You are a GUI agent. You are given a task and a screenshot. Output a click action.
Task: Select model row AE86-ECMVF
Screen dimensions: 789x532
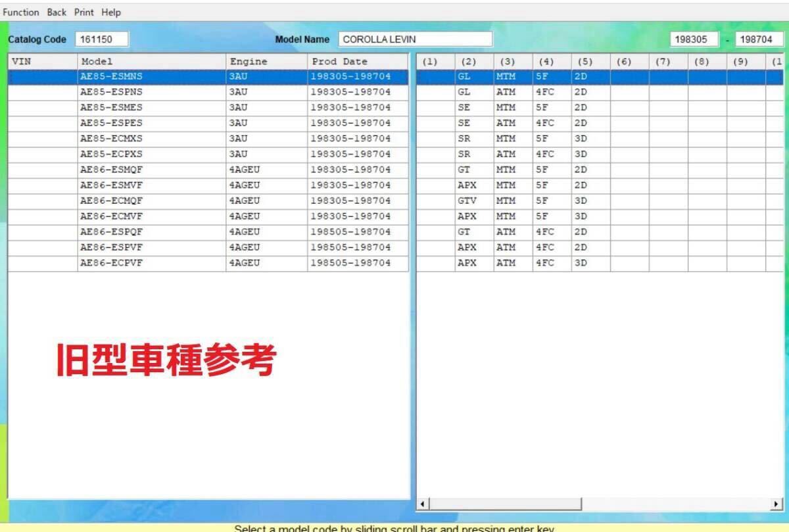pos(208,216)
